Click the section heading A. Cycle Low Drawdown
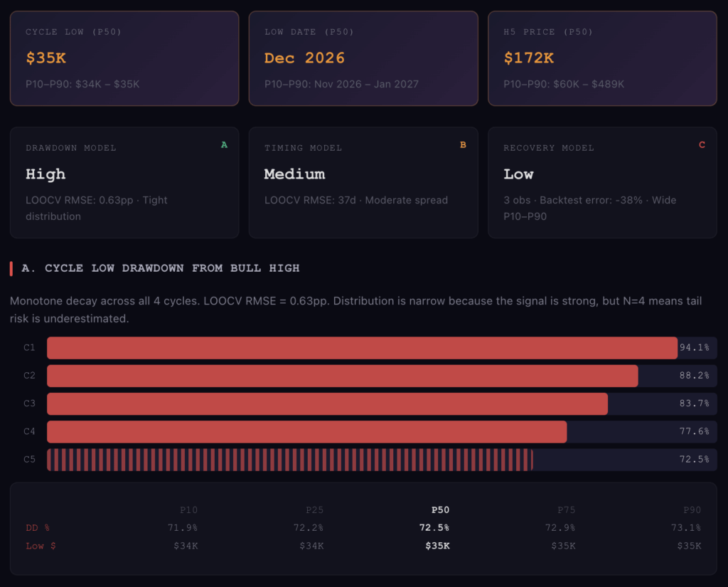728x587 pixels. pyautogui.click(x=161, y=268)
